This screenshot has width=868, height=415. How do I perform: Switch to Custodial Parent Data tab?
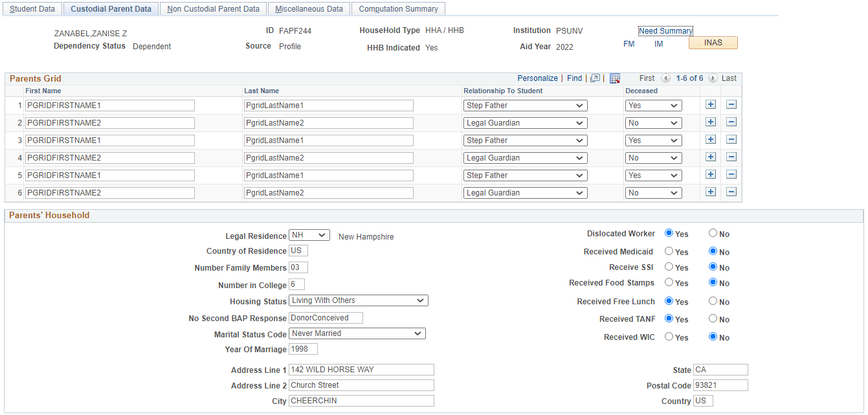coord(111,9)
